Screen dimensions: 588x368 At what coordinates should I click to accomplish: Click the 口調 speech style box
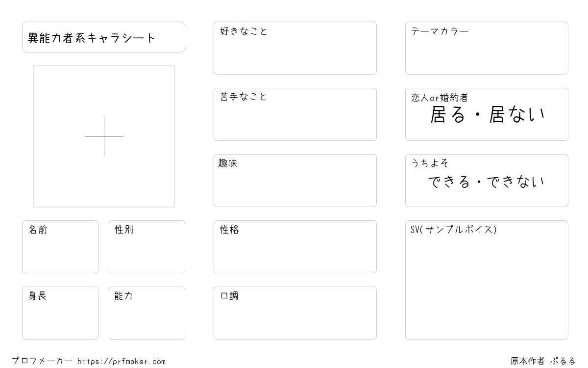[295, 313]
